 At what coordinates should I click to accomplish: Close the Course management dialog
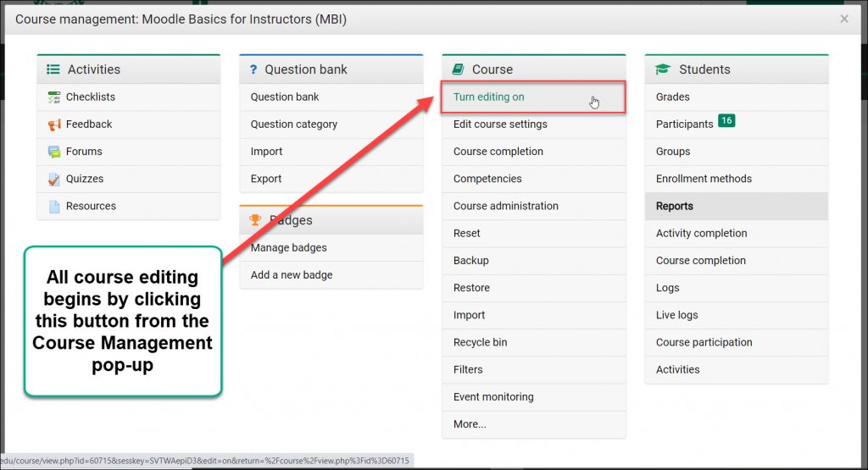(844, 19)
